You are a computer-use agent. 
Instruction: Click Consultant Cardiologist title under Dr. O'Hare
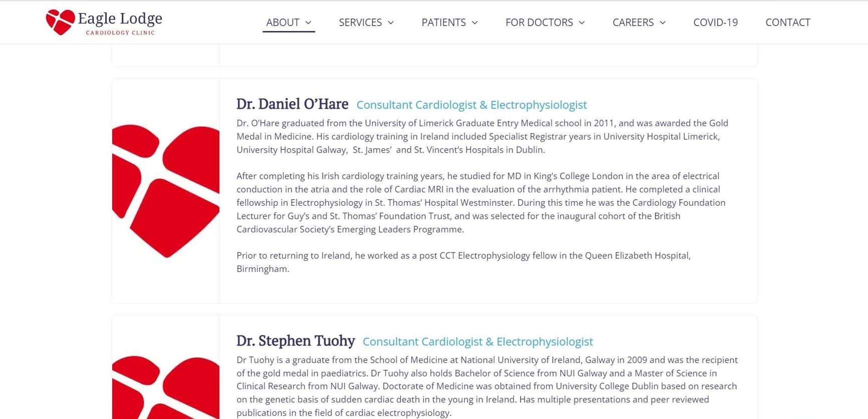click(471, 105)
